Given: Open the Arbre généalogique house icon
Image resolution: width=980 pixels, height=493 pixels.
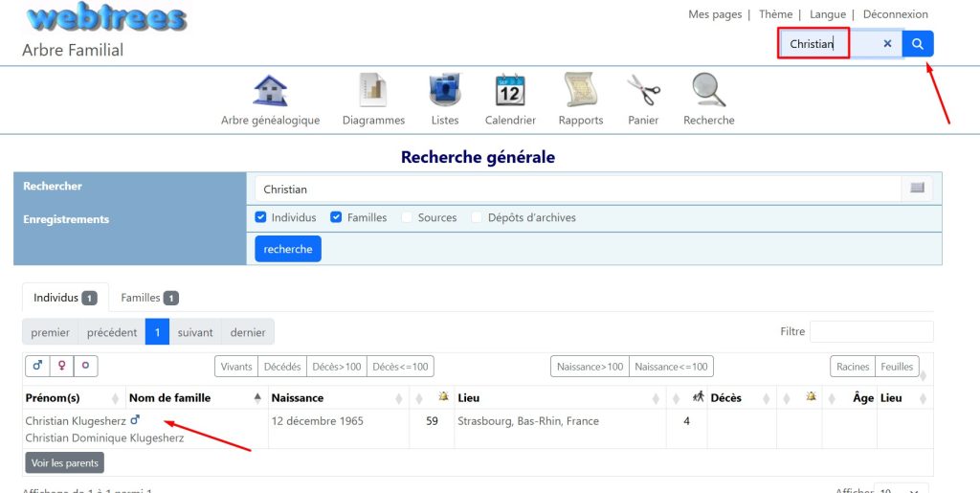Looking at the screenshot, I should click(270, 91).
